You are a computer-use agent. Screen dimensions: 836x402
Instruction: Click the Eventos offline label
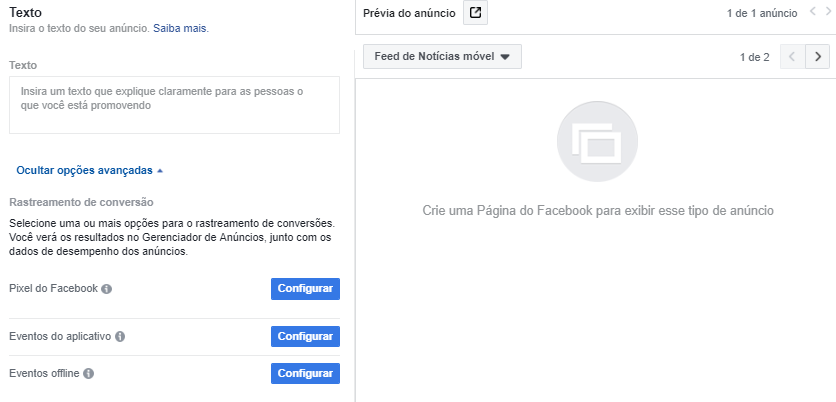tap(44, 374)
